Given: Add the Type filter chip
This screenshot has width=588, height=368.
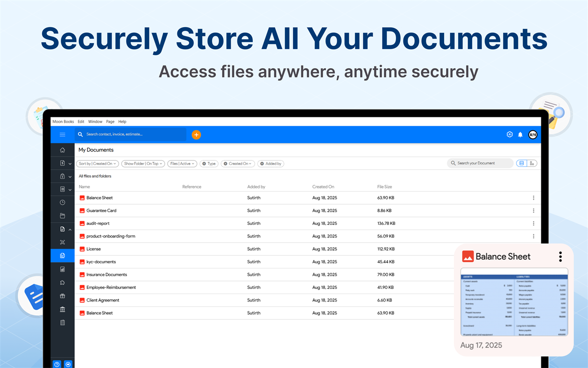Looking at the screenshot, I should click(209, 164).
